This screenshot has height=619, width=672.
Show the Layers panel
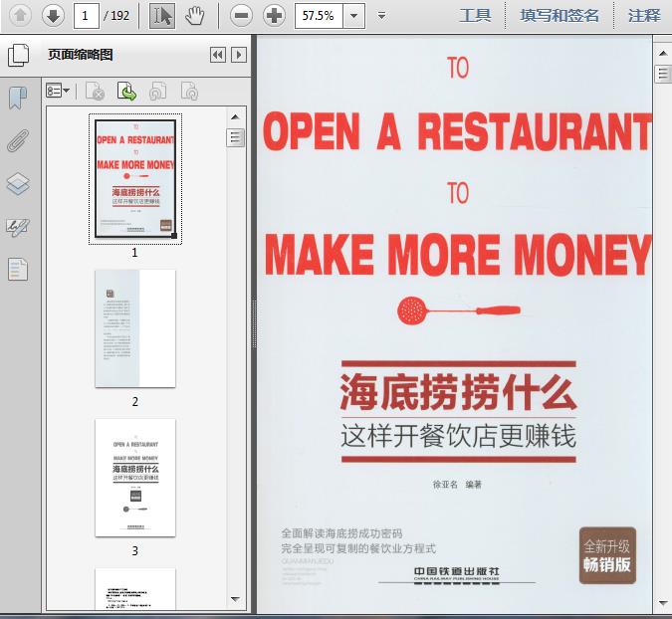tap(18, 183)
